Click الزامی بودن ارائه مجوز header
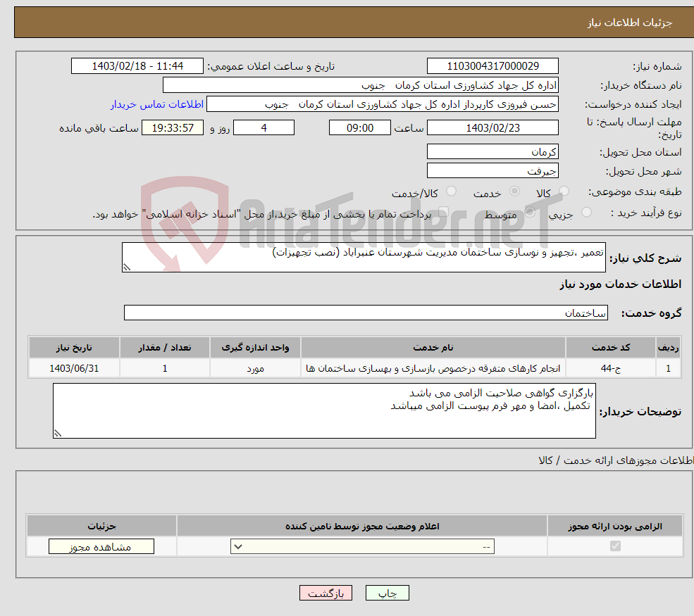This screenshot has height=616, width=694. [615, 526]
